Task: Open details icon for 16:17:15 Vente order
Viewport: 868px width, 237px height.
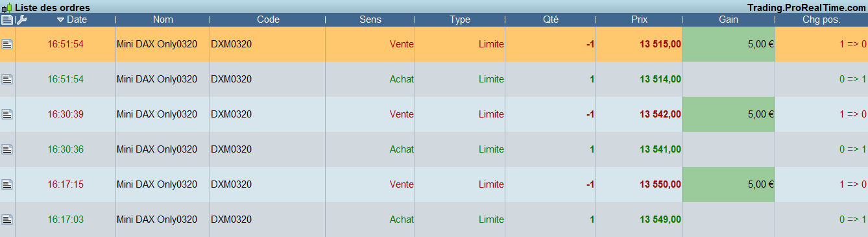Action: pyautogui.click(x=7, y=184)
